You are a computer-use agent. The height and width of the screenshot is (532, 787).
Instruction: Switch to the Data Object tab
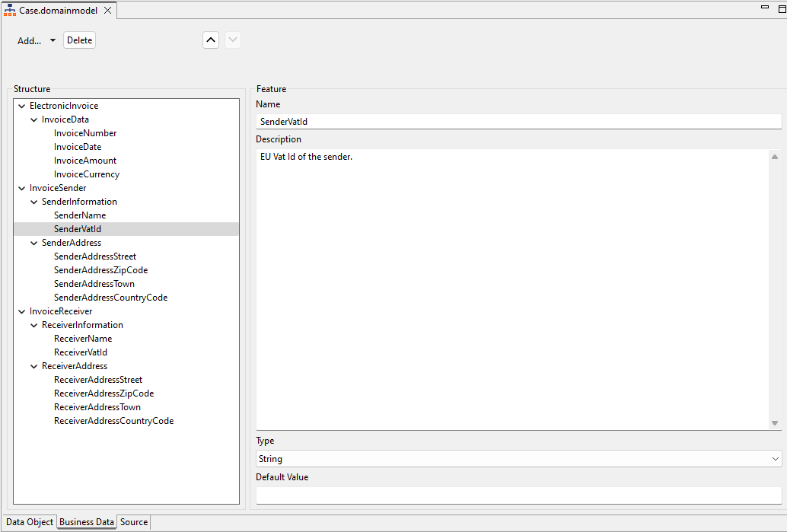coord(30,522)
